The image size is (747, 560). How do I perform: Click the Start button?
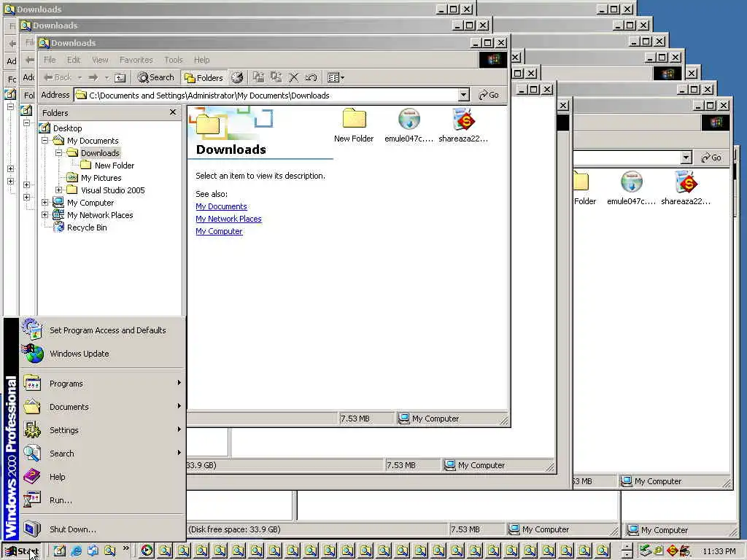(x=22, y=551)
